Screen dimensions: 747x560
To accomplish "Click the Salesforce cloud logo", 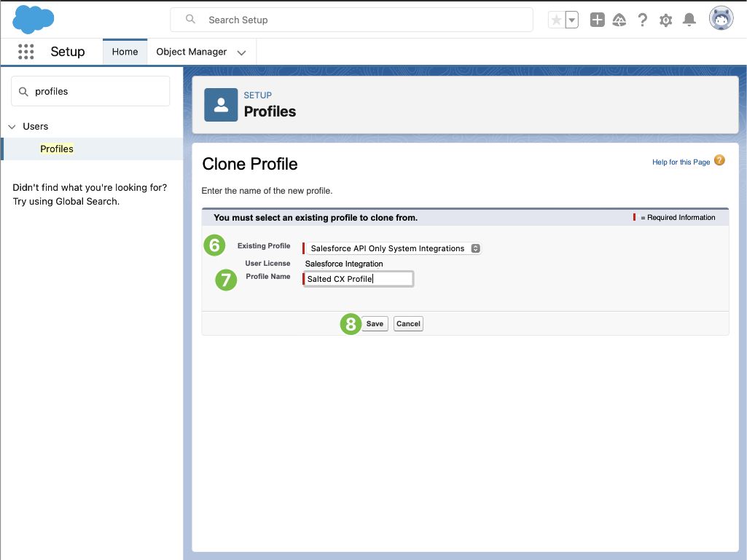I will click(x=34, y=20).
